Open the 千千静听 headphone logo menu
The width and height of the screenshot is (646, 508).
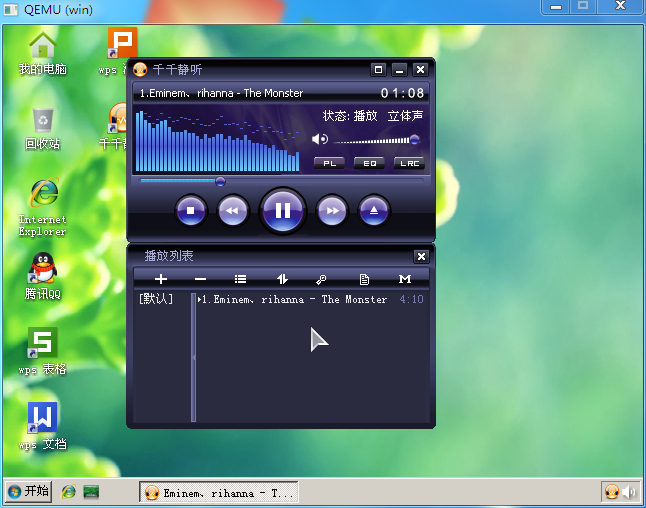click(x=140, y=69)
